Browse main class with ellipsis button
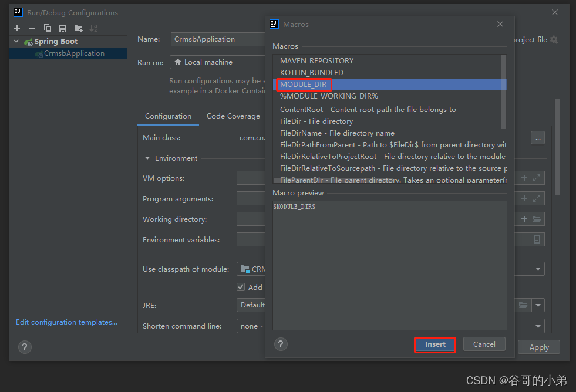The image size is (576, 392). pos(538,138)
